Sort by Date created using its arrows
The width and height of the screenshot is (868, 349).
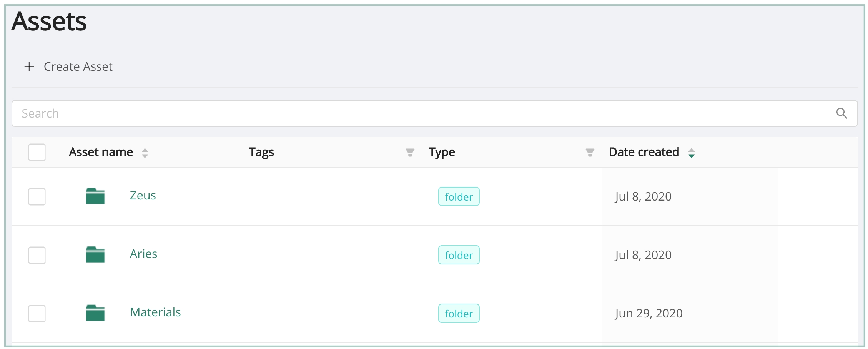pyautogui.click(x=691, y=153)
